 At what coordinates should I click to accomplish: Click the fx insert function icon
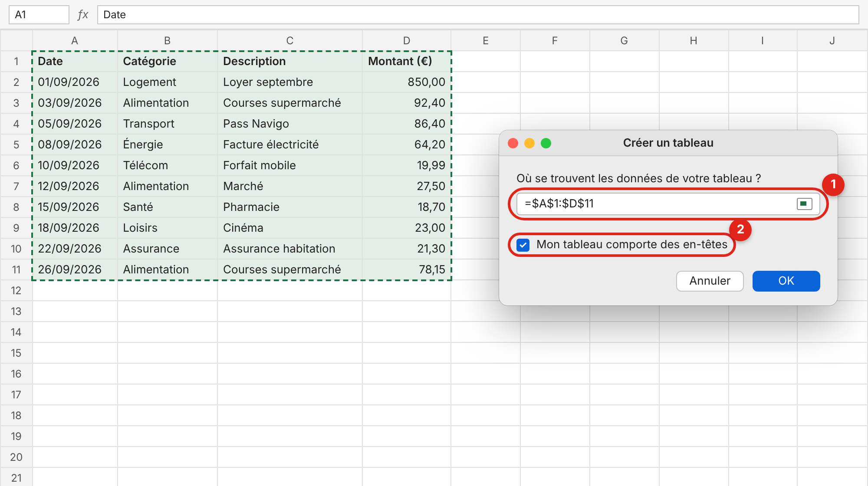pos(82,15)
